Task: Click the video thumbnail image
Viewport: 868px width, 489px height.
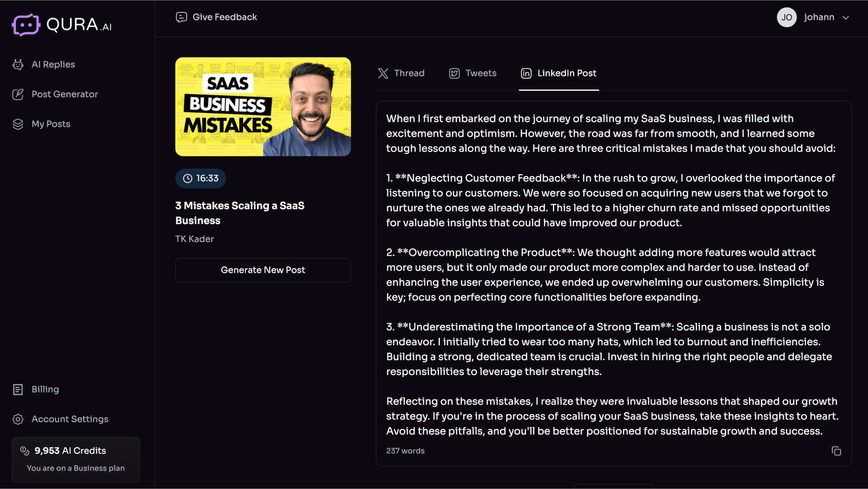Action: point(263,106)
